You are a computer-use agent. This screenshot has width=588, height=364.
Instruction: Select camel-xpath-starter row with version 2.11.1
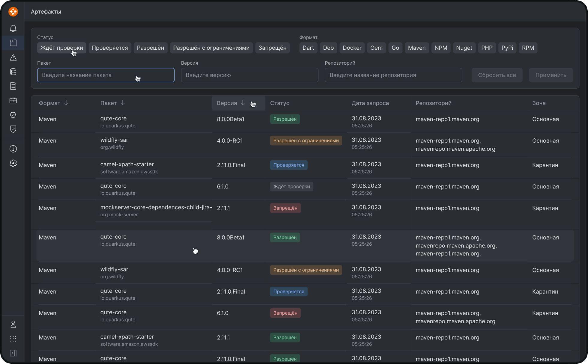tap(305, 340)
